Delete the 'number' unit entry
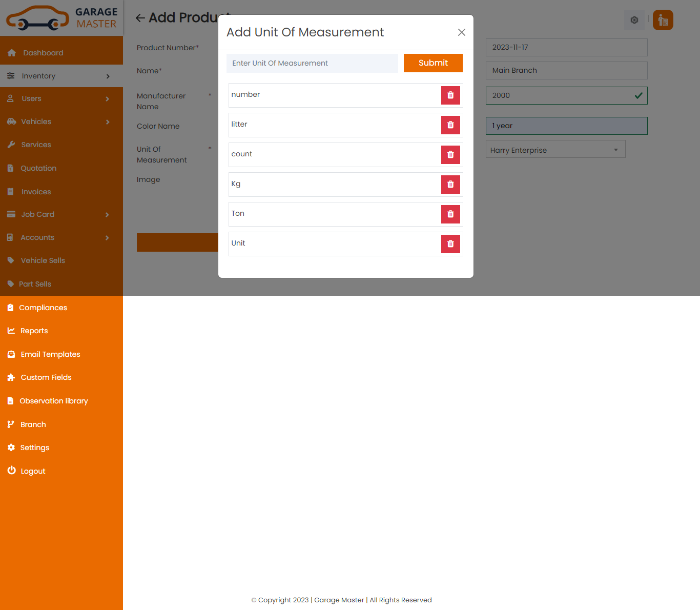The height and width of the screenshot is (610, 700). [x=450, y=95]
